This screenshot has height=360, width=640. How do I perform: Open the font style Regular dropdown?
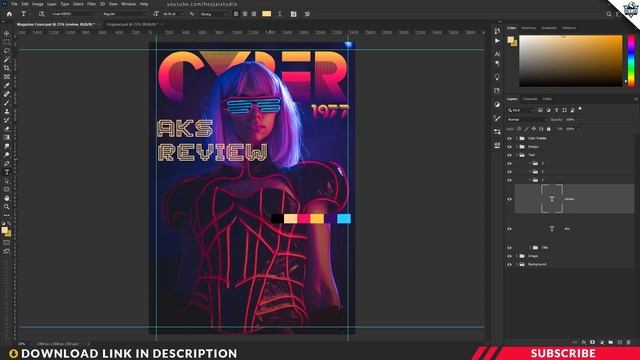coord(124,14)
